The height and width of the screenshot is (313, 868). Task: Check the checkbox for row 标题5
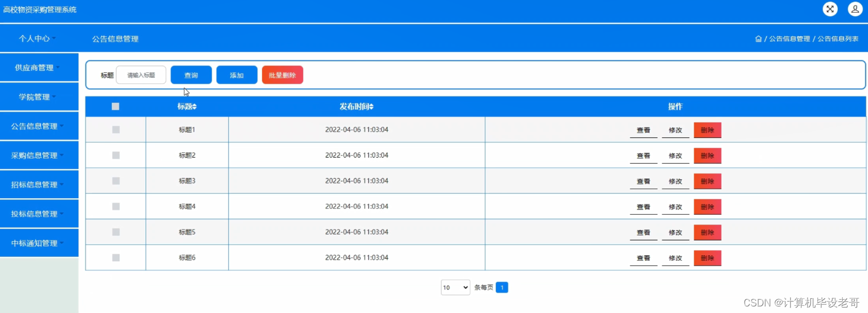click(116, 232)
